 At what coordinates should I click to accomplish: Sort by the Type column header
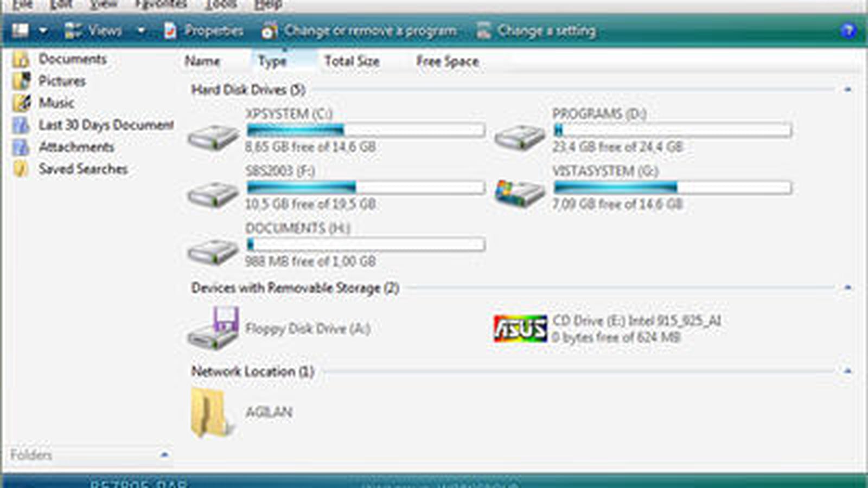pyautogui.click(x=272, y=61)
